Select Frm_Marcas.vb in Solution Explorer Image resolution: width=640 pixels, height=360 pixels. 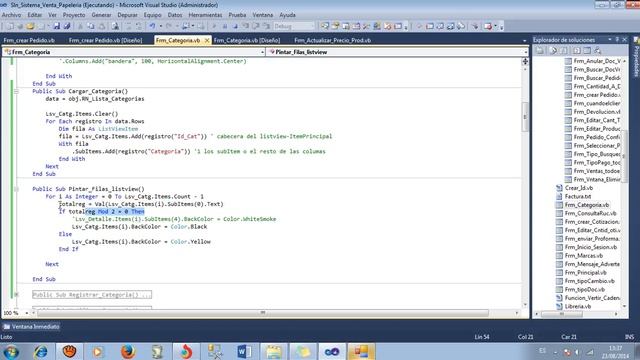click(584, 256)
